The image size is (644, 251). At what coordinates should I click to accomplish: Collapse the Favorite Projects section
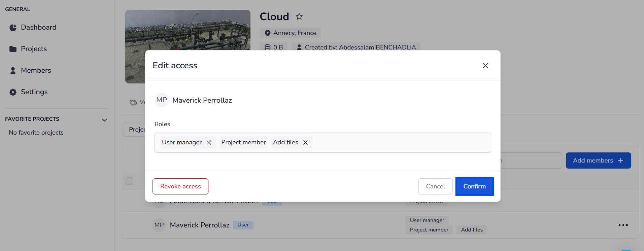coord(104,120)
